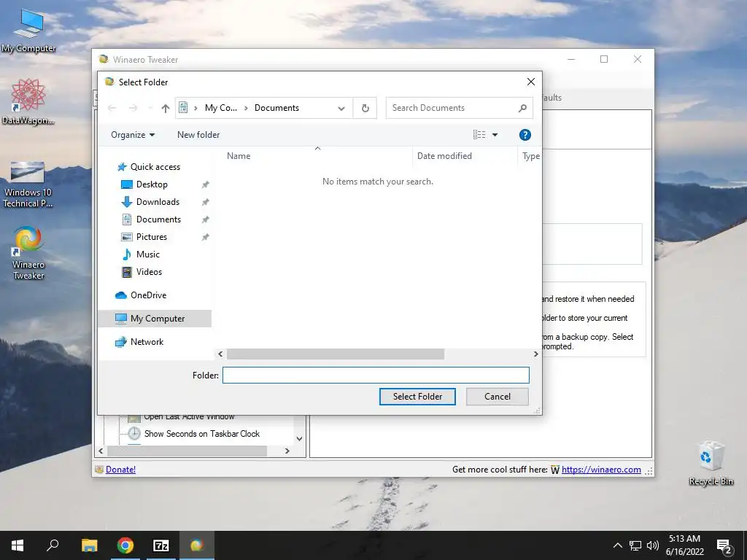The height and width of the screenshot is (560, 747).
Task: Select Desktop in navigation pane
Action: [x=152, y=184]
